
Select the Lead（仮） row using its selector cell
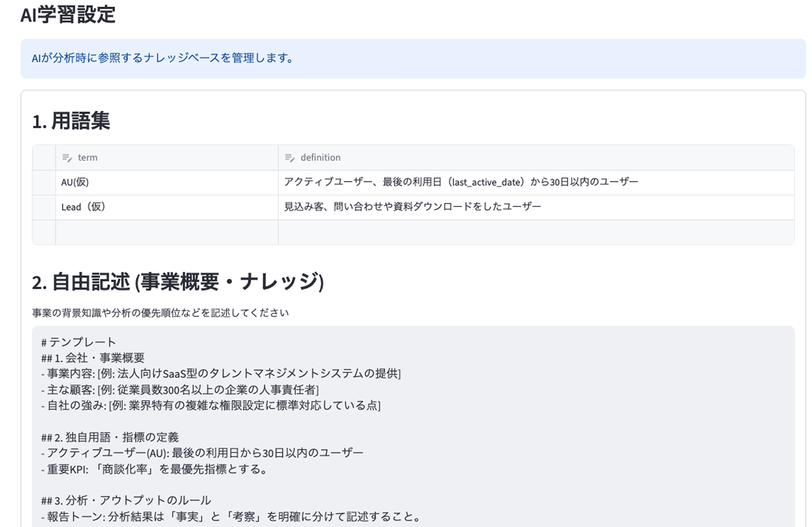44,207
